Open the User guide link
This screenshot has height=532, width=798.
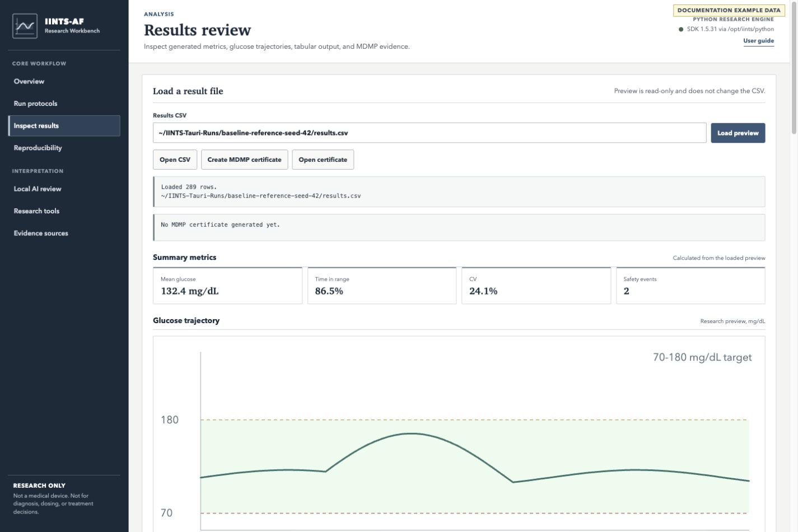758,41
